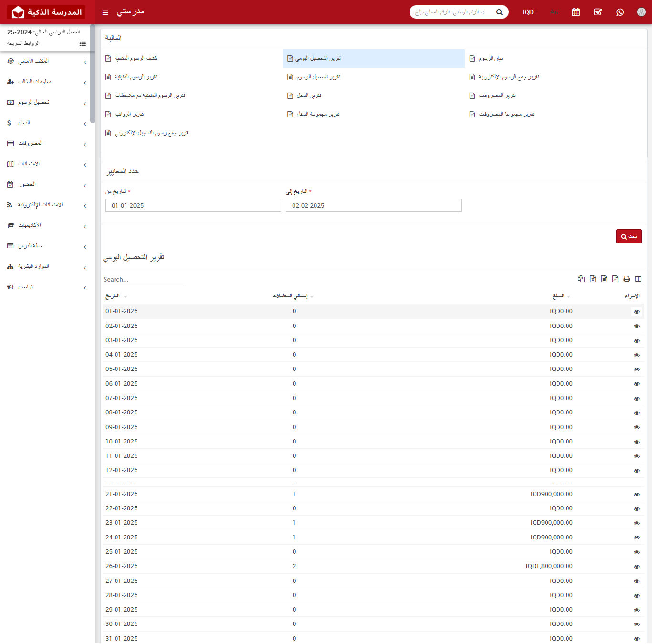The width and height of the screenshot is (652, 644).
Task: Open WhatsApp from the top bar
Action: click(x=620, y=12)
